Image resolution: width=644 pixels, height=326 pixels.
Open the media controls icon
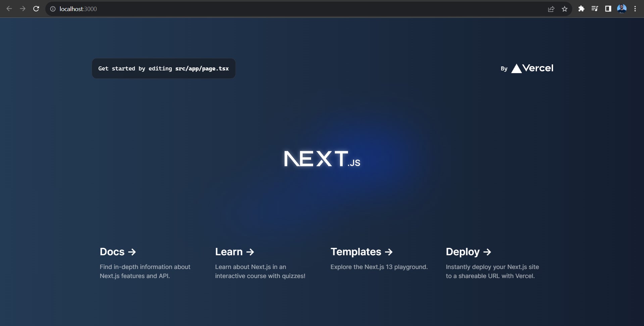[x=595, y=9]
